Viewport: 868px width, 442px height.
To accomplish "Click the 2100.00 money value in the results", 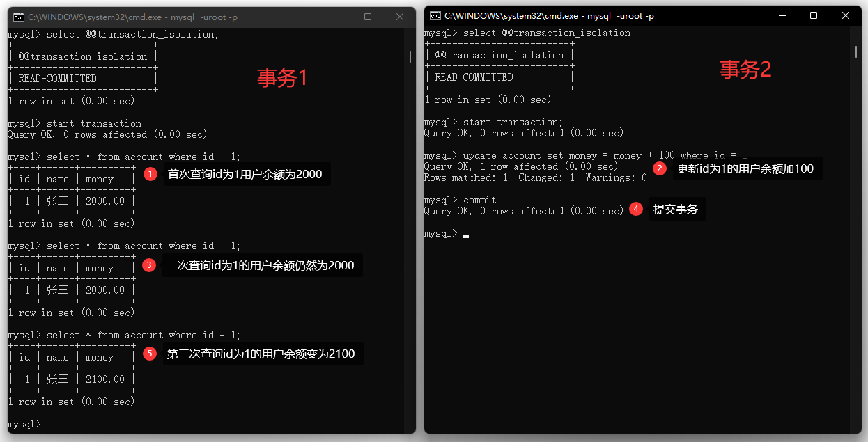I will (105, 379).
